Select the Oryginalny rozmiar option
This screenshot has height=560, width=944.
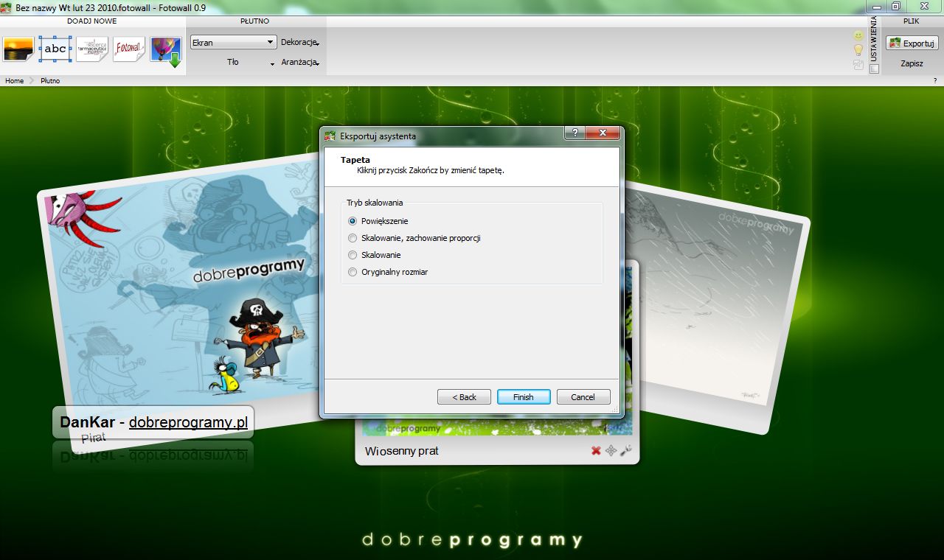click(x=388, y=272)
